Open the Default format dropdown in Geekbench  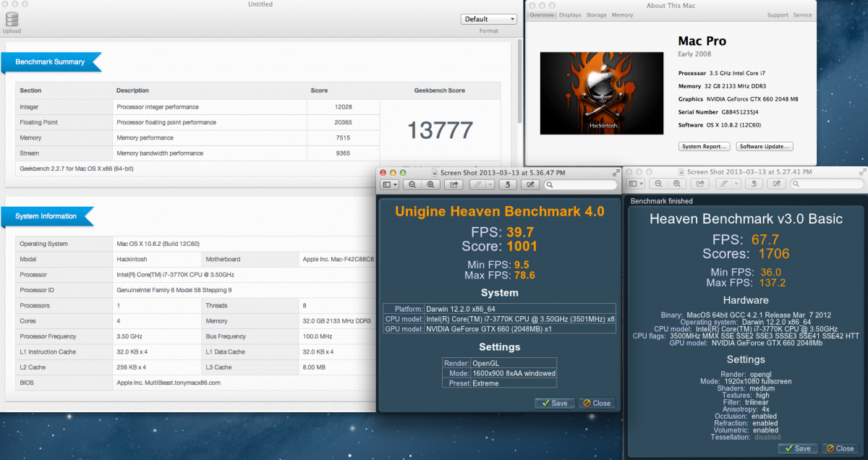[488, 20]
